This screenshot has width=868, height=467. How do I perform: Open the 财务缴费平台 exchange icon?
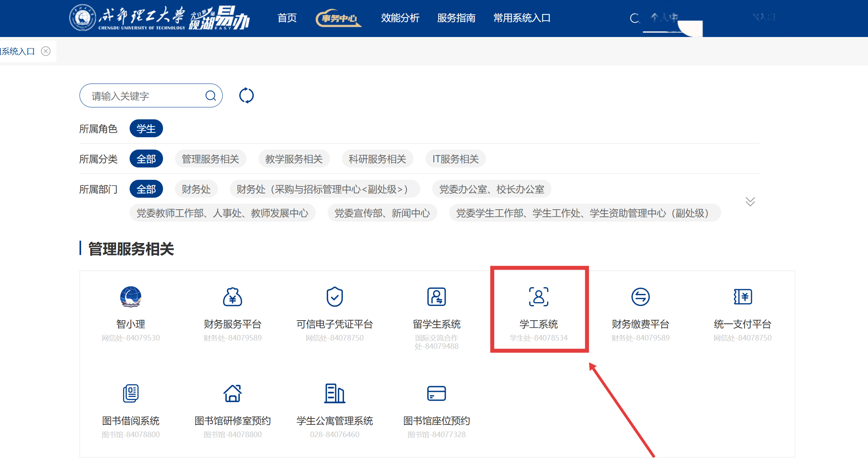tap(641, 297)
